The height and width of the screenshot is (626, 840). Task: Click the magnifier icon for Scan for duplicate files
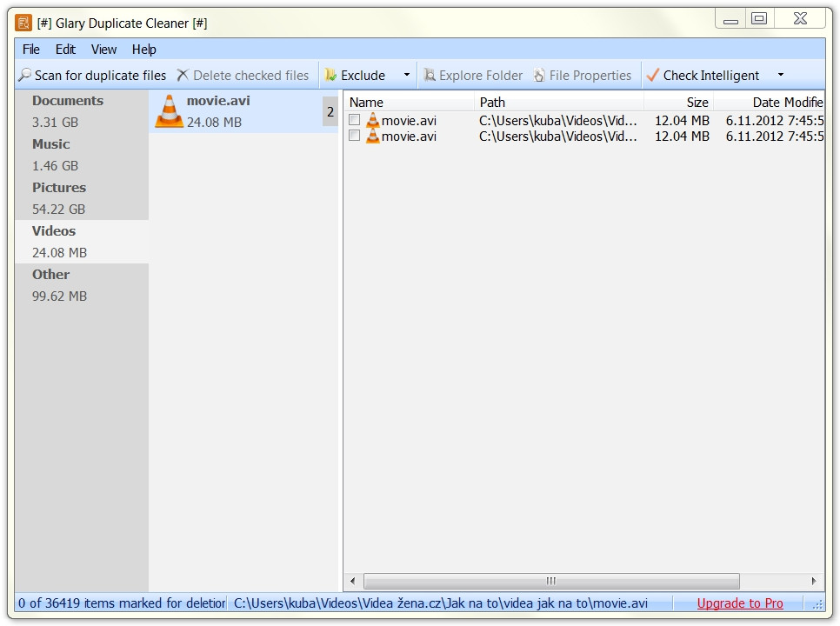[24, 75]
